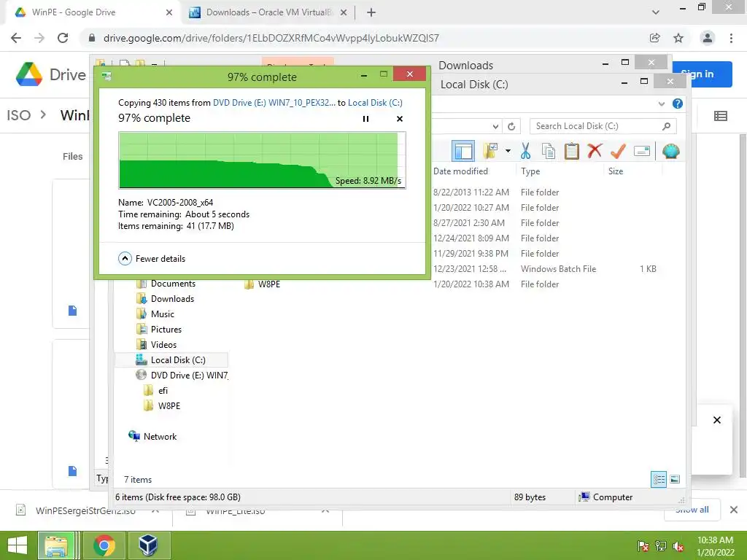The height and width of the screenshot is (560, 747).
Task: Open Explorer help question mark icon
Action: click(x=678, y=104)
